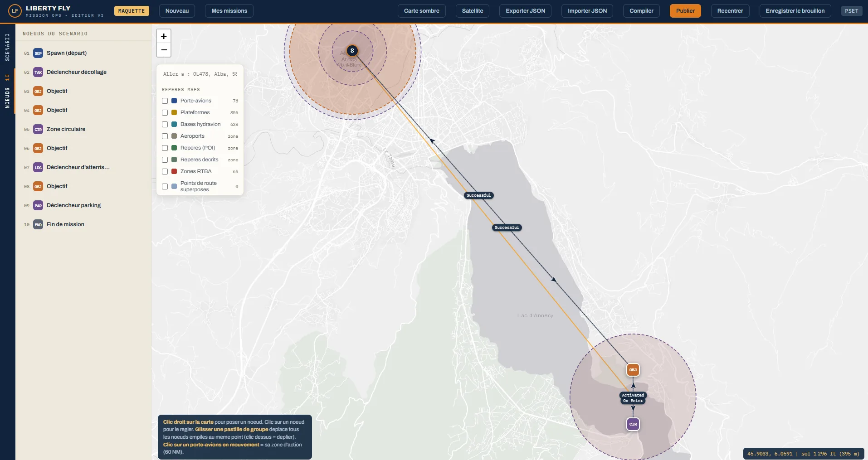The width and height of the screenshot is (868, 460).
Task: Click the END icon for Fin de mission
Action: click(38, 224)
